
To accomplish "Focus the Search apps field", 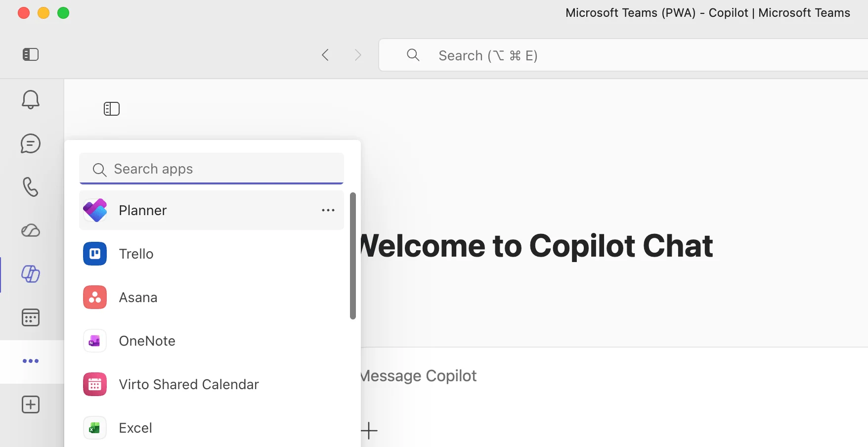I will coord(212,169).
